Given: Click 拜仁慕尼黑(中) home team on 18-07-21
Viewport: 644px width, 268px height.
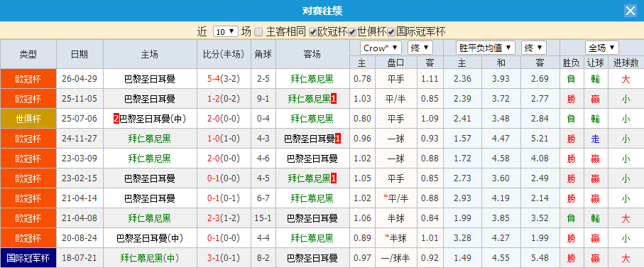Looking at the screenshot, I should [x=150, y=258].
